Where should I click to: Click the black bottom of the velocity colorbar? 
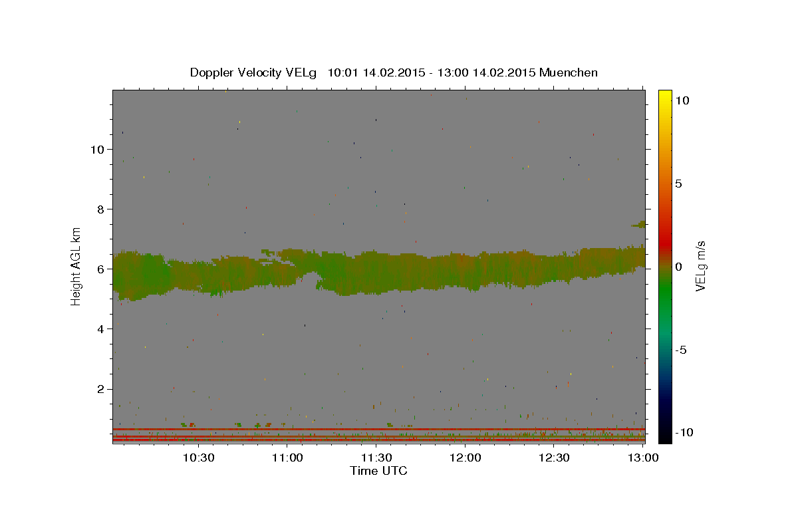click(x=665, y=437)
